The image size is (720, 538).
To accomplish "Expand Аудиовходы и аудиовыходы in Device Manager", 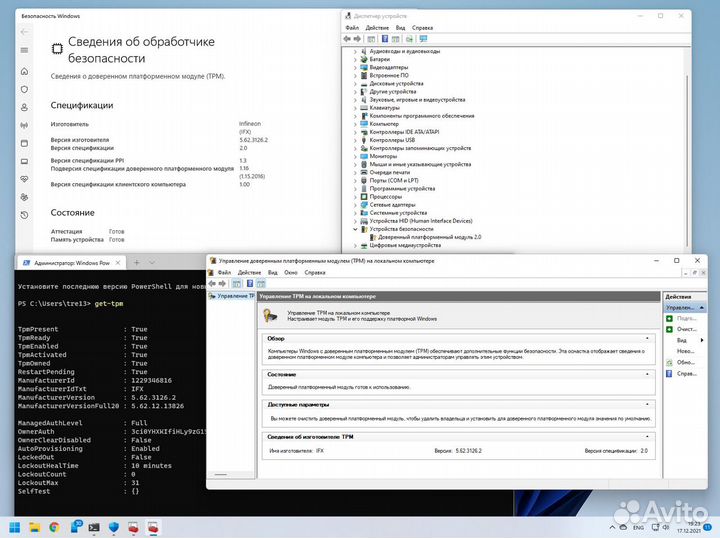I will point(355,51).
